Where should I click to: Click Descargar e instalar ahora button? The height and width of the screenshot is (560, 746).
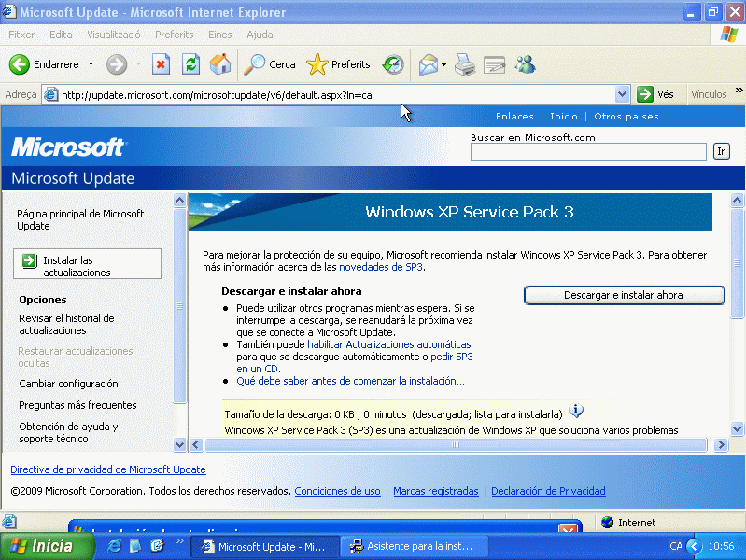click(624, 295)
